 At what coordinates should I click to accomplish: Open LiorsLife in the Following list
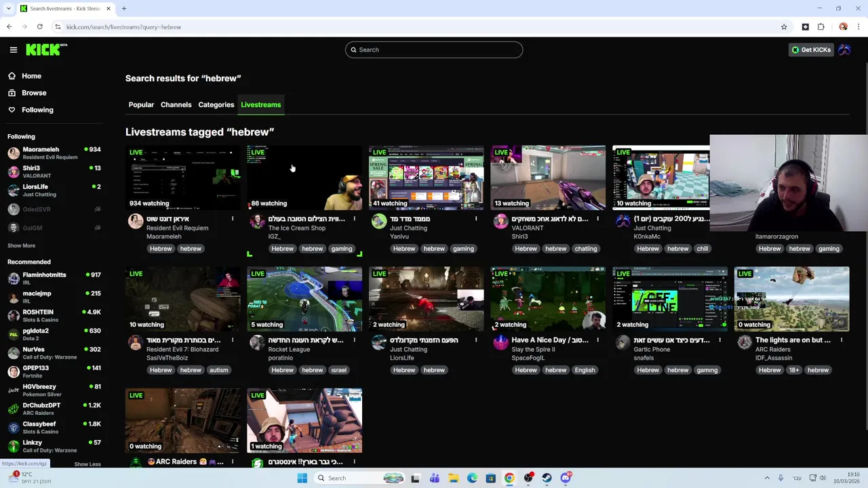(x=54, y=190)
